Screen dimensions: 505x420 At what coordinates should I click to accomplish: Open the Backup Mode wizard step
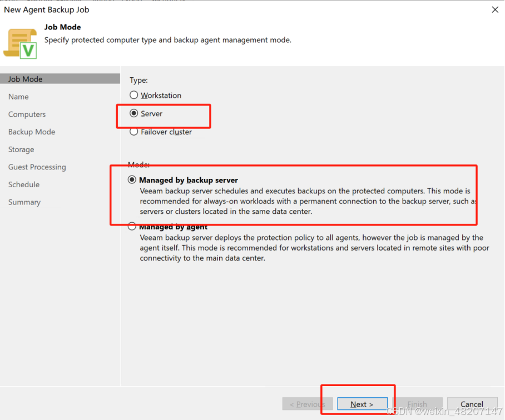(32, 132)
